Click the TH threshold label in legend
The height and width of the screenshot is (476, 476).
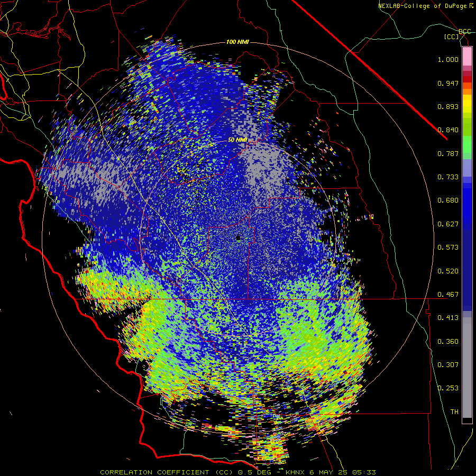(454, 412)
